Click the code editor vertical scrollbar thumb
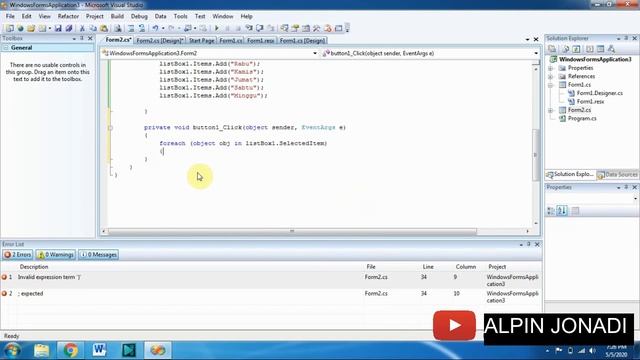The height and width of the screenshot is (360, 640). [x=536, y=155]
